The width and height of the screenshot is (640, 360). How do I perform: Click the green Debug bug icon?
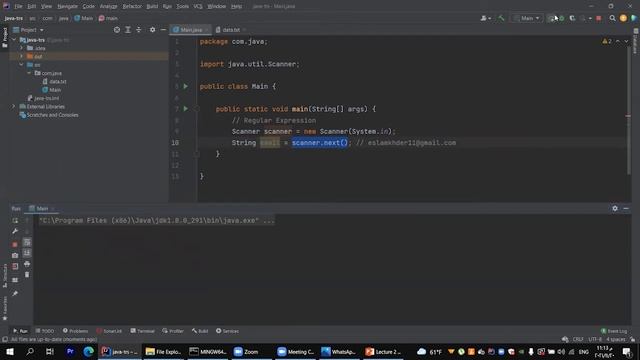coord(562,18)
